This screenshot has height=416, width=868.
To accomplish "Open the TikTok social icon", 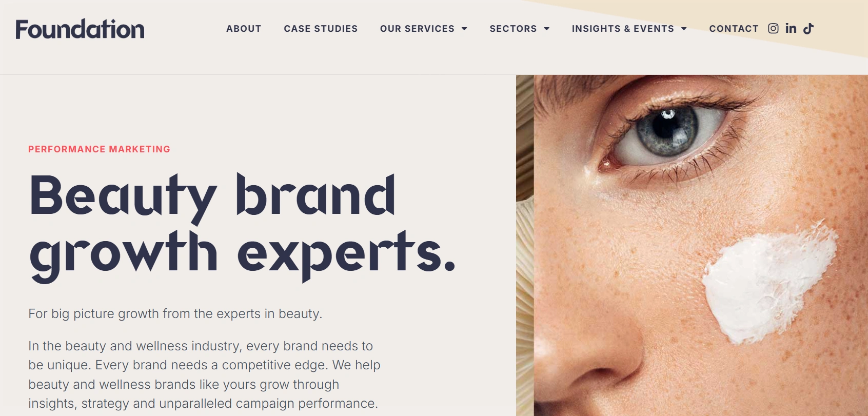I will pyautogui.click(x=808, y=29).
